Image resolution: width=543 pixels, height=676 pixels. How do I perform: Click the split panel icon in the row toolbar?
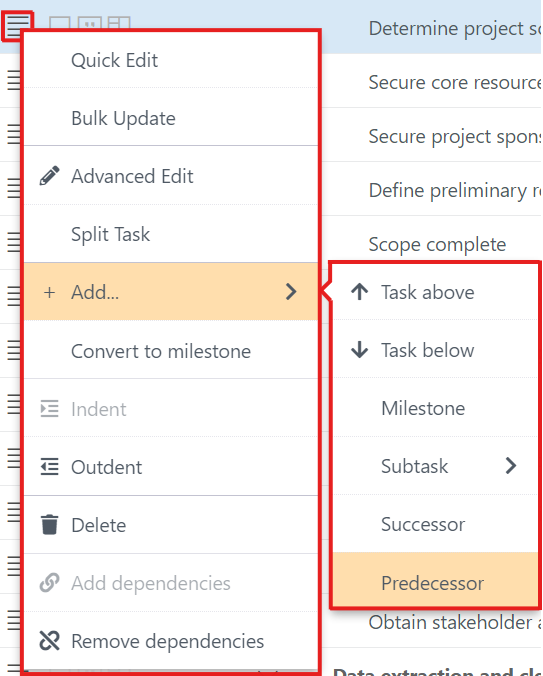[119, 22]
